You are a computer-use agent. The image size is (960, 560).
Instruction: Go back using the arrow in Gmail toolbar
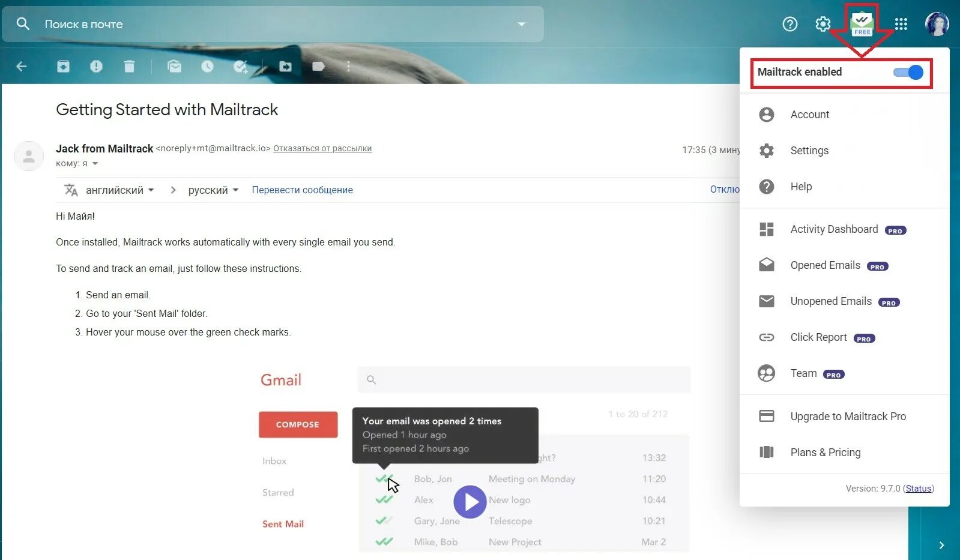[x=22, y=66]
